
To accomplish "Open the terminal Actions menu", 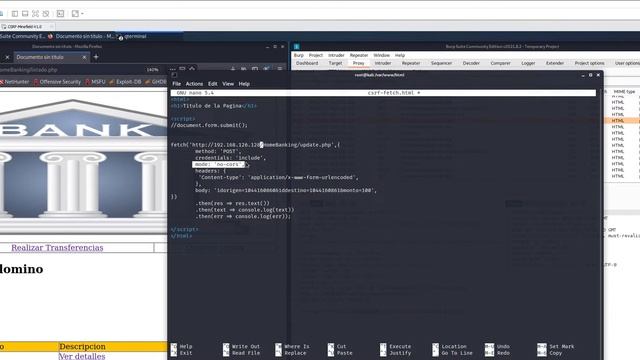I will (x=194, y=84).
